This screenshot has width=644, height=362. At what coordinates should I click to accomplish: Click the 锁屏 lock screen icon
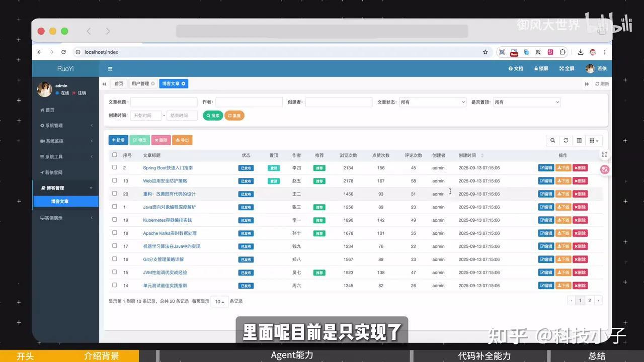pyautogui.click(x=540, y=68)
